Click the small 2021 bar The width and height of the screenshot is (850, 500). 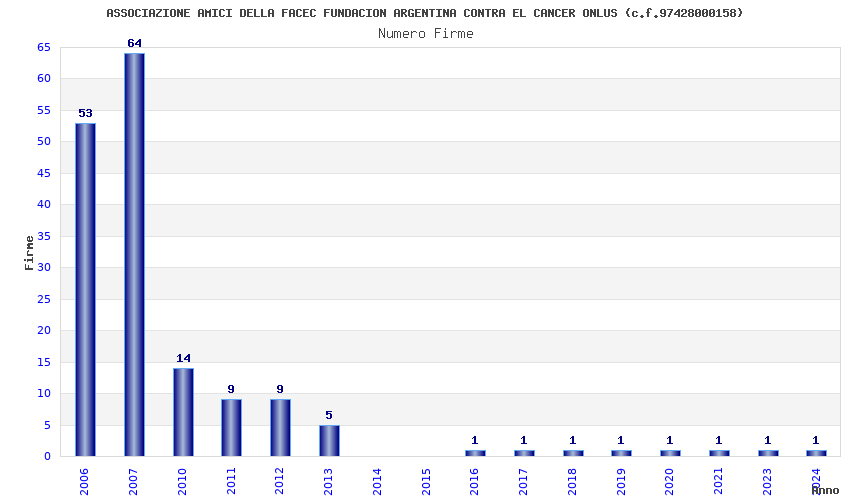pos(719,453)
